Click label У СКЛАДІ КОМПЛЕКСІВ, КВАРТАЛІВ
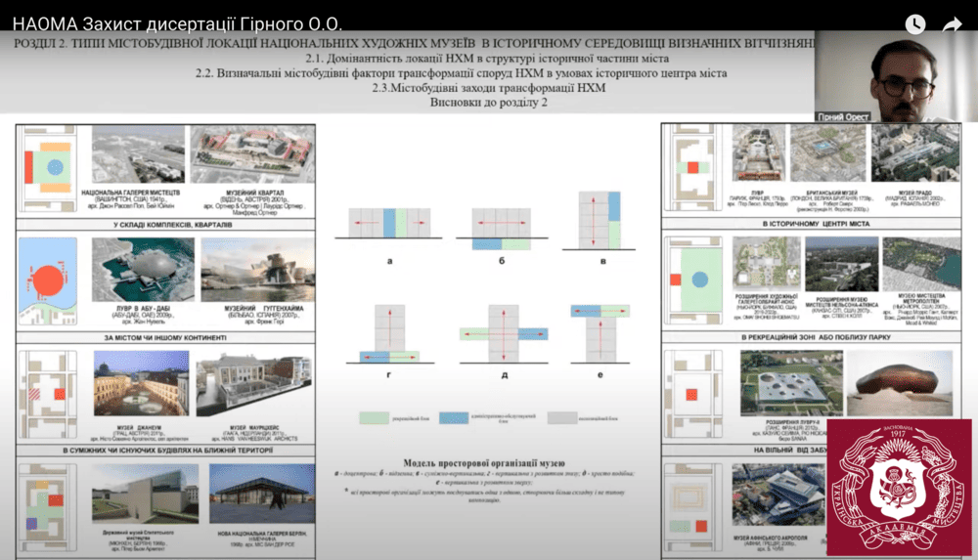Screen dimensions: 978x560 pos(173,225)
